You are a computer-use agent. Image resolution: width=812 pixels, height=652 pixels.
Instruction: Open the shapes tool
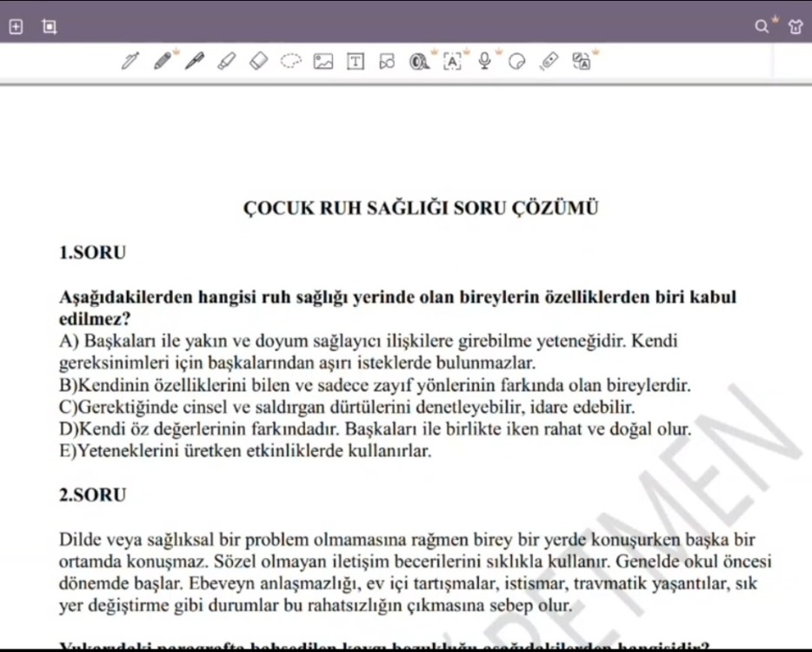coord(387,62)
